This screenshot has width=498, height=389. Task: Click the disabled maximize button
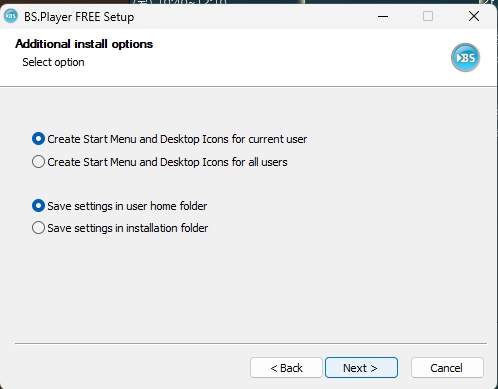(x=428, y=16)
